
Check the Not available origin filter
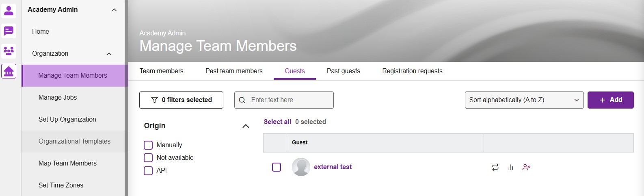pyautogui.click(x=148, y=158)
